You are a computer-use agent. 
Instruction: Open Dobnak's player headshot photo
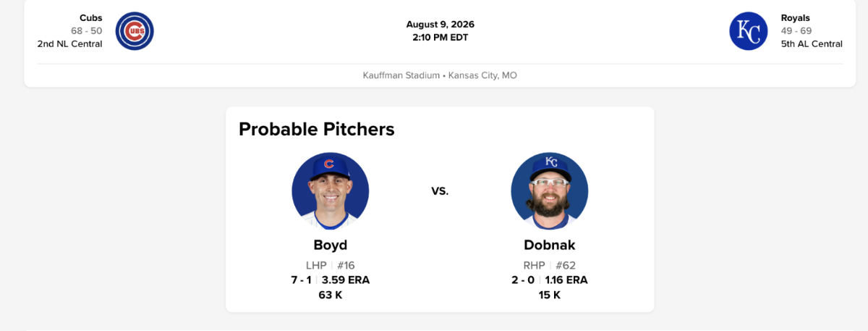(550, 191)
